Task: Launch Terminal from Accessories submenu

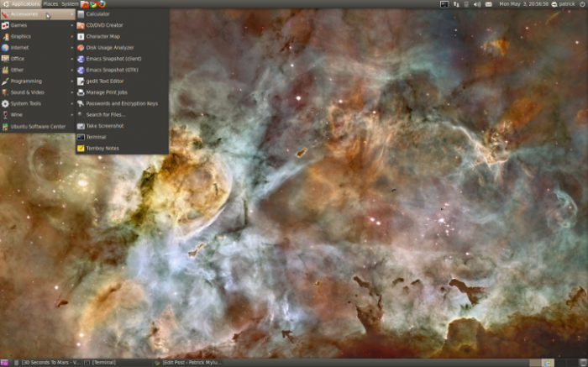Action: [x=122, y=137]
